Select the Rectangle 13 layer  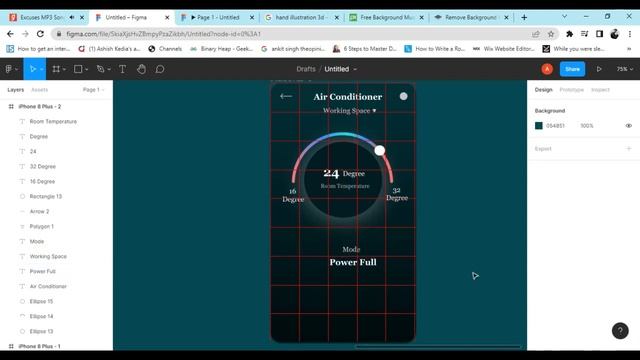pyautogui.click(x=46, y=196)
